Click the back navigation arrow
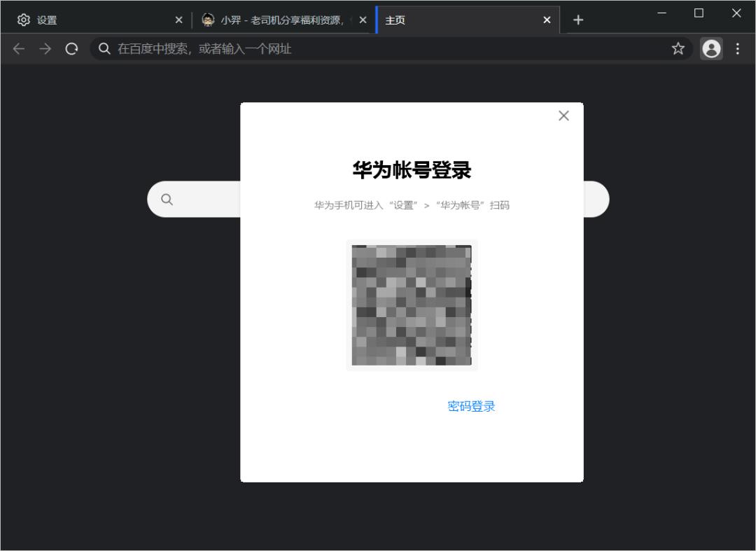The image size is (756, 551). [18, 48]
